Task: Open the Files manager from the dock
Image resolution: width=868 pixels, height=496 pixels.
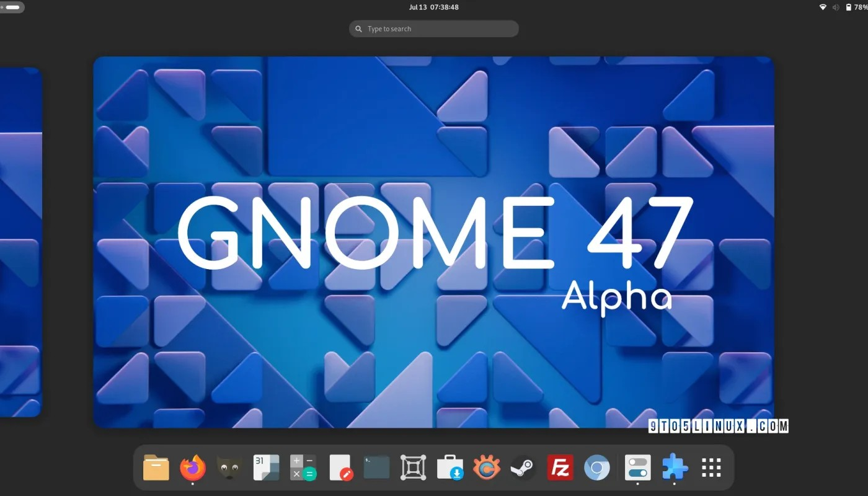Action: tap(156, 468)
